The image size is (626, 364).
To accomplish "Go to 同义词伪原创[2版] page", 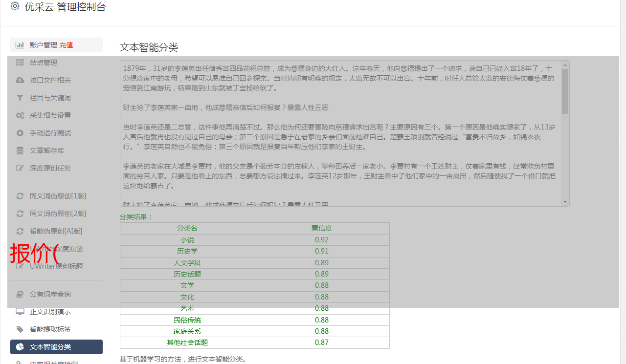I will (58, 214).
